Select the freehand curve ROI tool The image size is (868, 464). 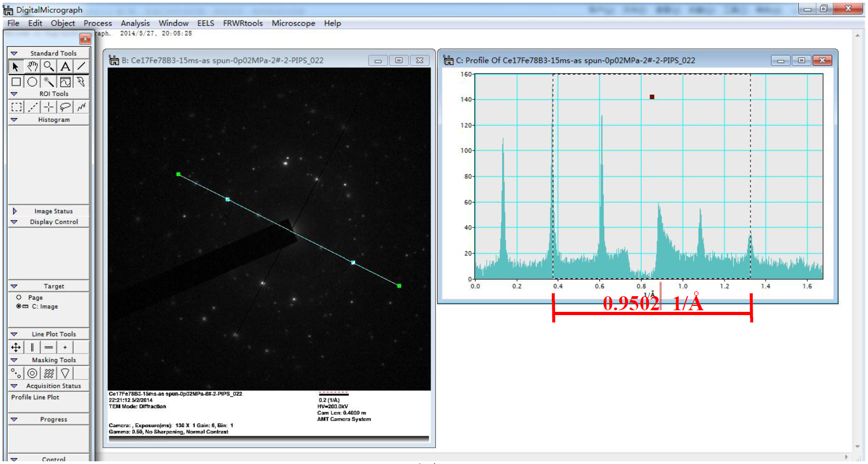[81, 107]
